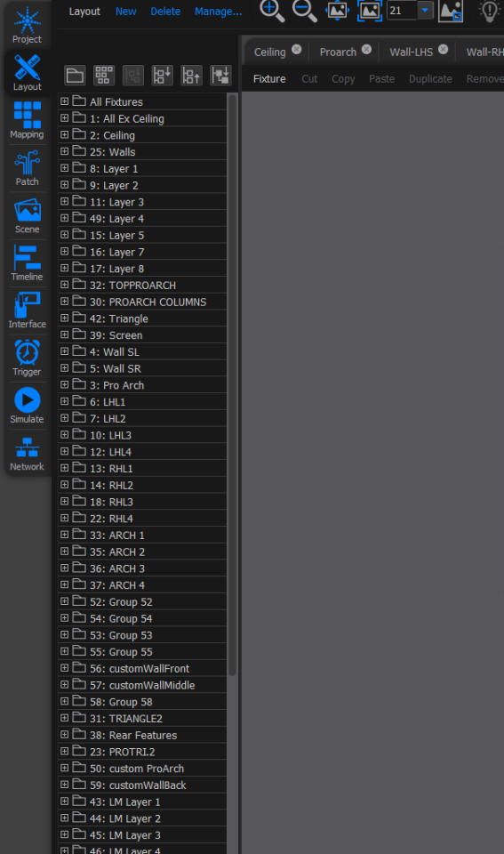Click the image in corner brackets icon

pos(370,11)
